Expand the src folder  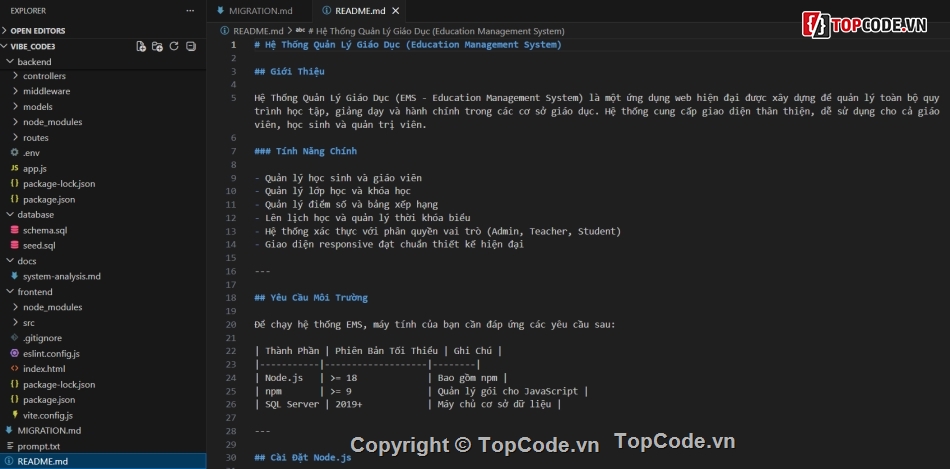point(28,323)
